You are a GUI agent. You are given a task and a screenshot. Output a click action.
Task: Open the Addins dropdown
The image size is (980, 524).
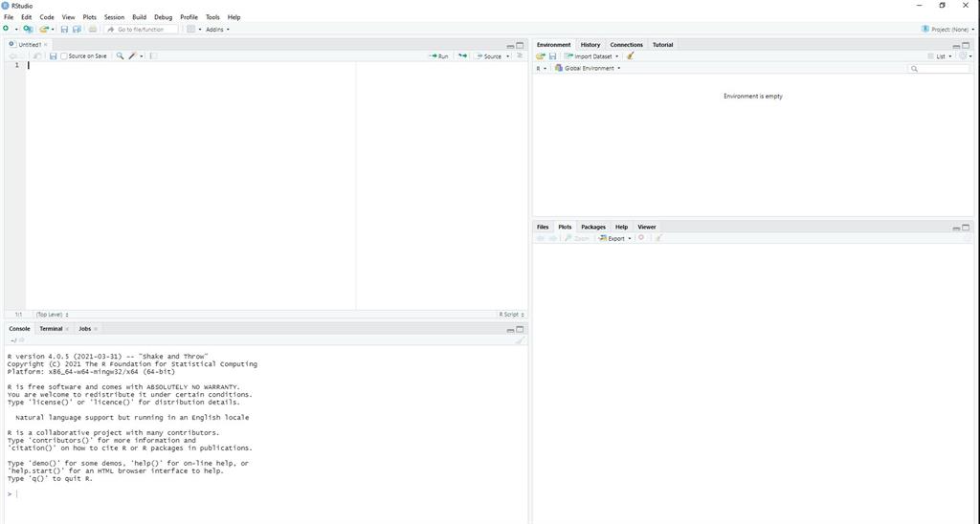click(x=217, y=30)
